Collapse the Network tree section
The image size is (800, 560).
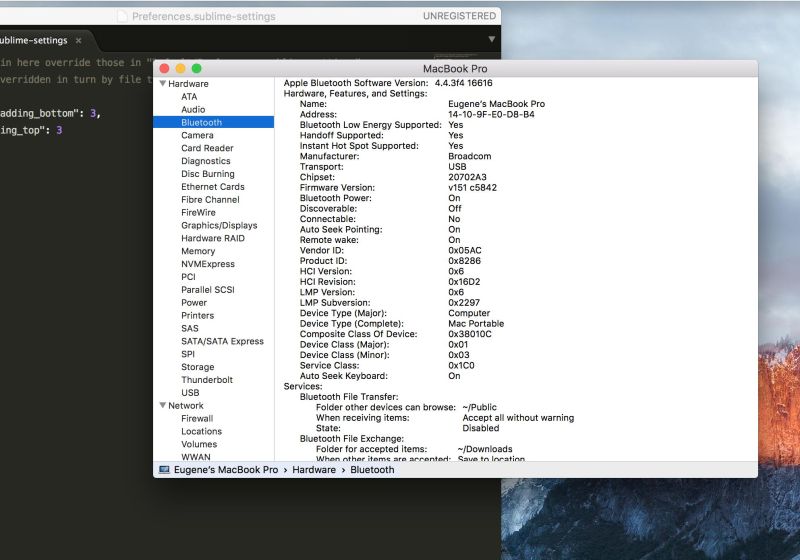(162, 405)
